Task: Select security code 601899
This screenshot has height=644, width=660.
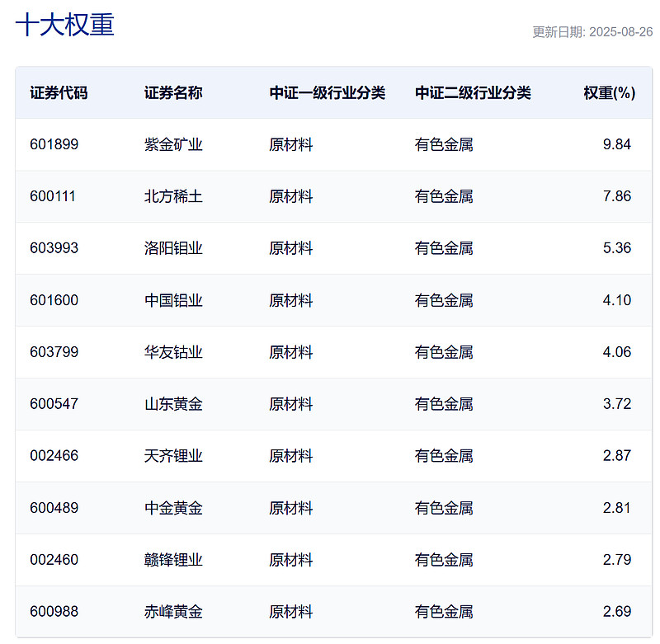Action: click(x=54, y=144)
